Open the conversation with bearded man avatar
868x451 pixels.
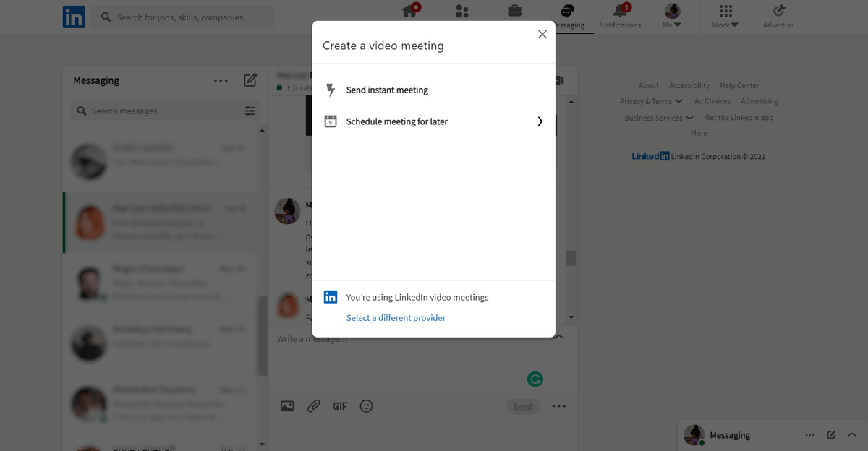[x=161, y=282]
